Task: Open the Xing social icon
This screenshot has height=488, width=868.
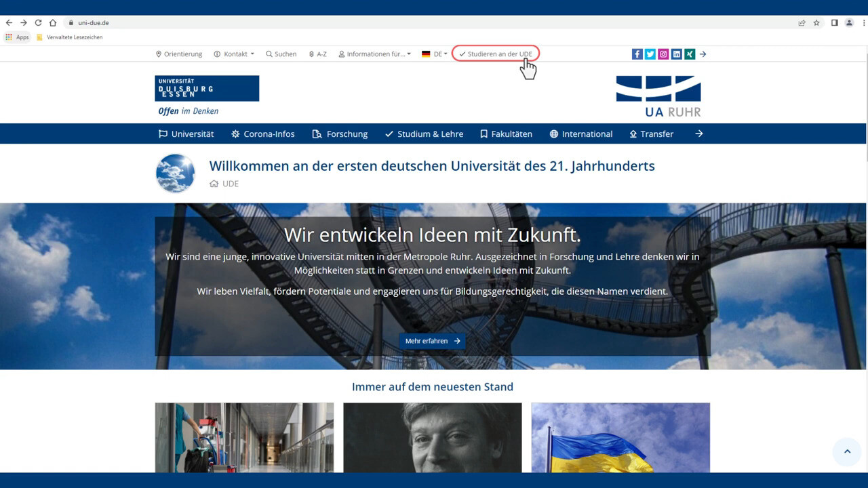Action: click(690, 54)
